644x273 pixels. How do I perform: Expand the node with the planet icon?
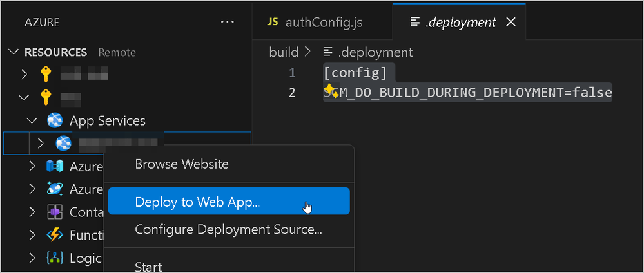click(x=32, y=189)
